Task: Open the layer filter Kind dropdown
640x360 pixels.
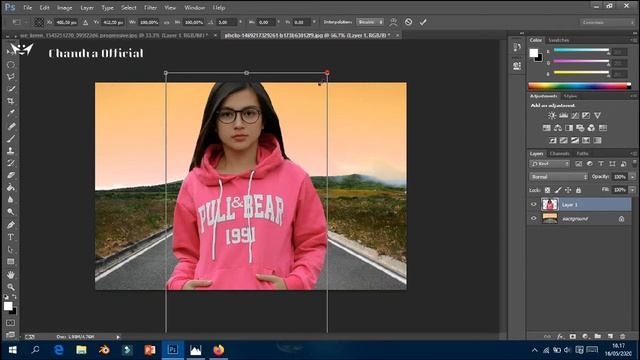Action: tap(549, 164)
